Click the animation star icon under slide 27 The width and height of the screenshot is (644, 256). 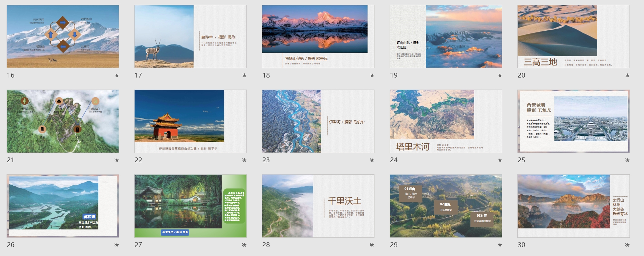pos(244,245)
